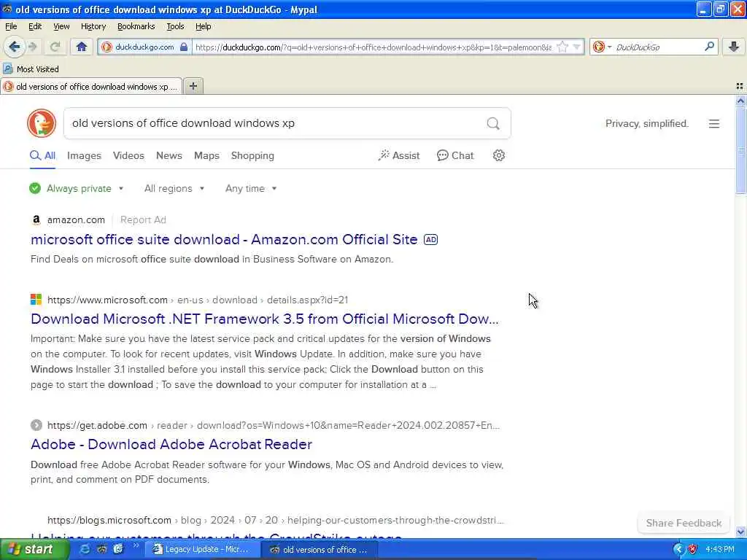The width and height of the screenshot is (747, 560).
Task: Click the browser URL address field
Action: point(374,47)
